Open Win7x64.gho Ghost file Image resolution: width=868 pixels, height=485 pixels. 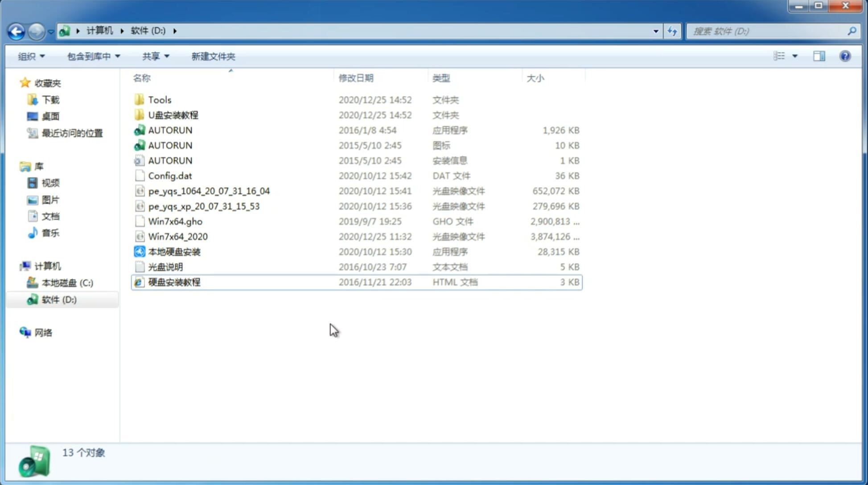pos(175,221)
